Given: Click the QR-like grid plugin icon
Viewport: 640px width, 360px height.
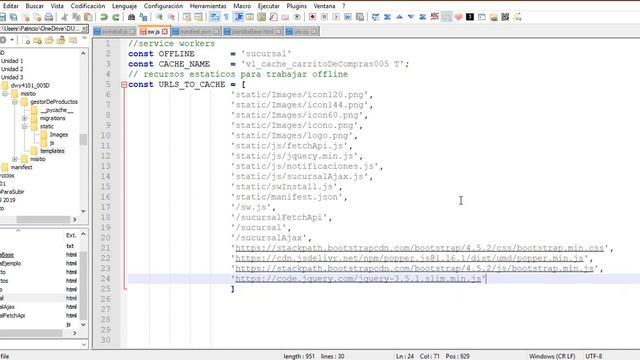Looking at the screenshot, I should 505,17.
